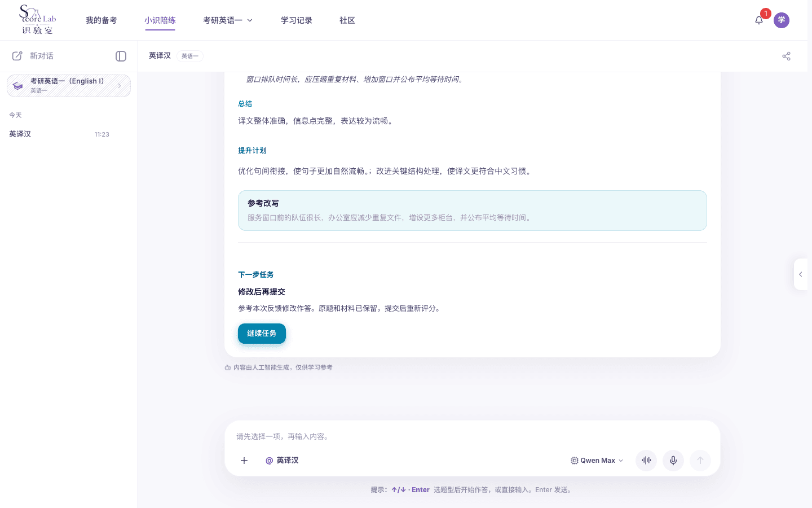Click the Score Lab logo
Image resolution: width=812 pixels, height=508 pixels.
pyautogui.click(x=38, y=20)
